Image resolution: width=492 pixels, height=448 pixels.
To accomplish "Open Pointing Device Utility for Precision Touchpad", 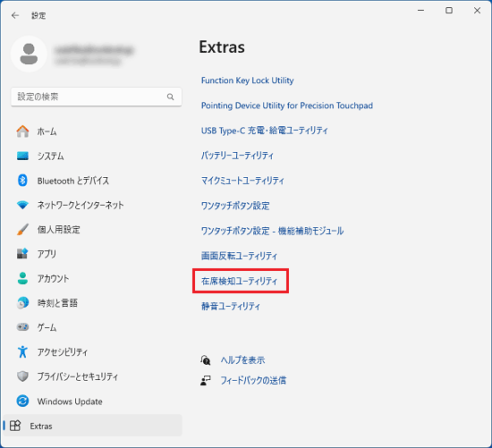I will [x=287, y=106].
